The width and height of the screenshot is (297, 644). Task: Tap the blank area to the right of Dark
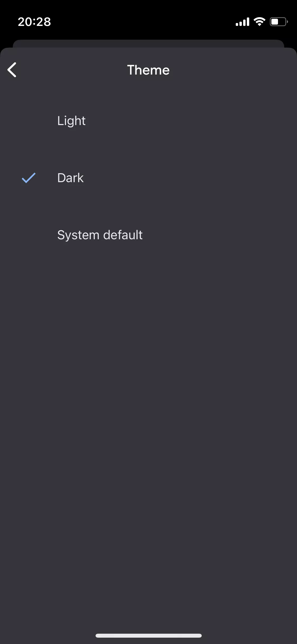(190, 178)
